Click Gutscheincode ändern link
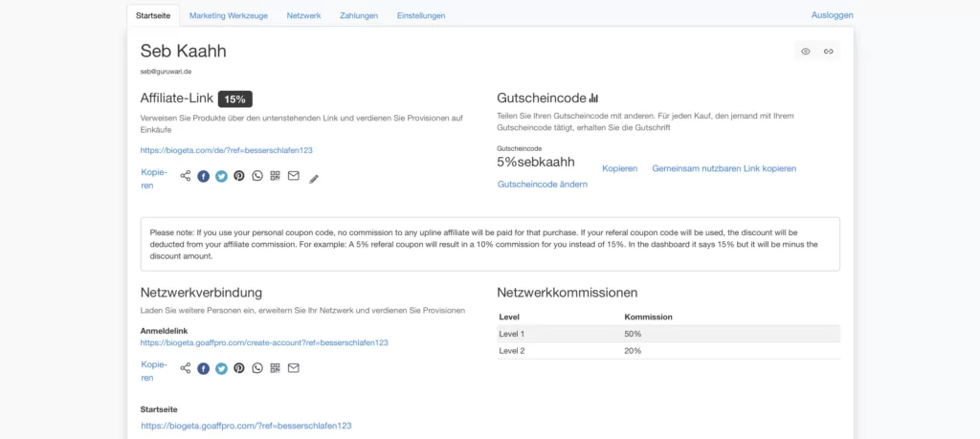 click(543, 184)
